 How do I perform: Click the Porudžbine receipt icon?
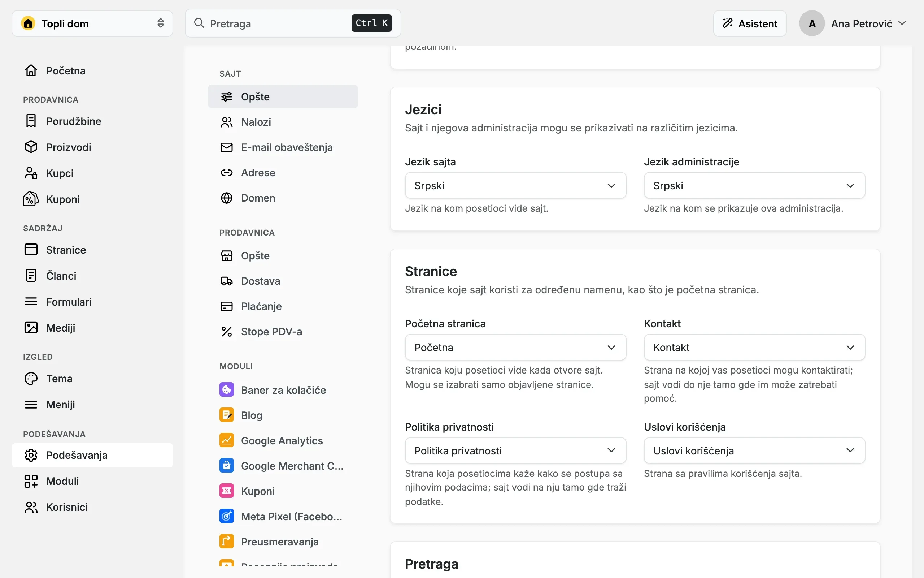click(31, 121)
